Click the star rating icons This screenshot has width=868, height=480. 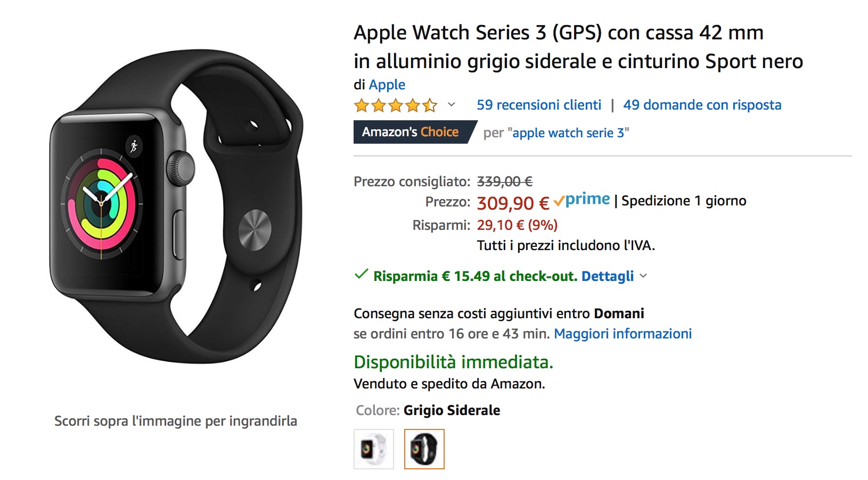[395, 105]
